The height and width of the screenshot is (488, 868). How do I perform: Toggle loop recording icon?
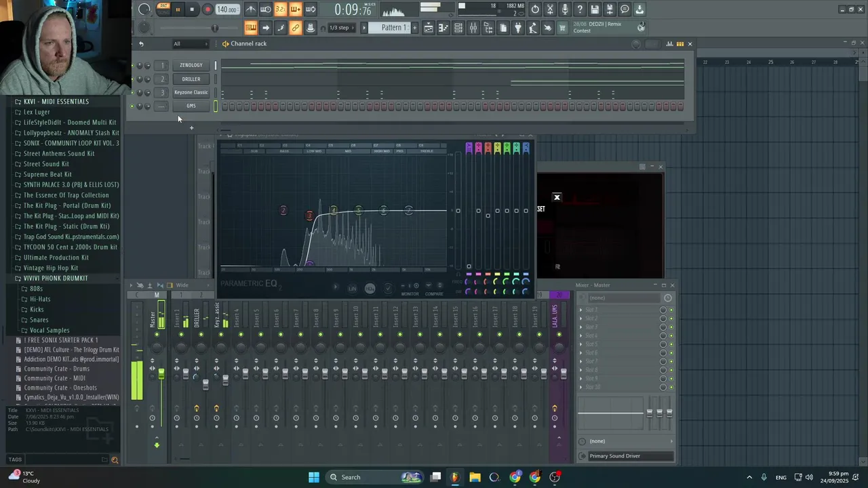coord(311,9)
